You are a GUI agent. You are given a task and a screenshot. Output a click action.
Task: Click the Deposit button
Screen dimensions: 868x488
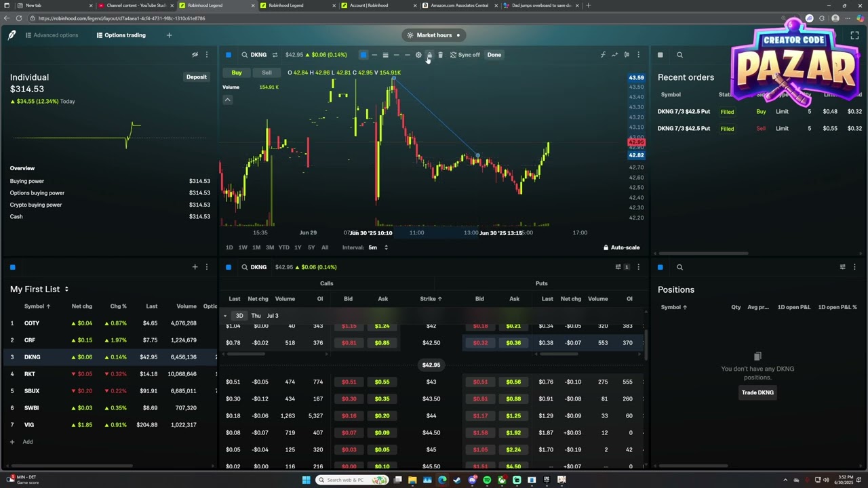pos(197,77)
